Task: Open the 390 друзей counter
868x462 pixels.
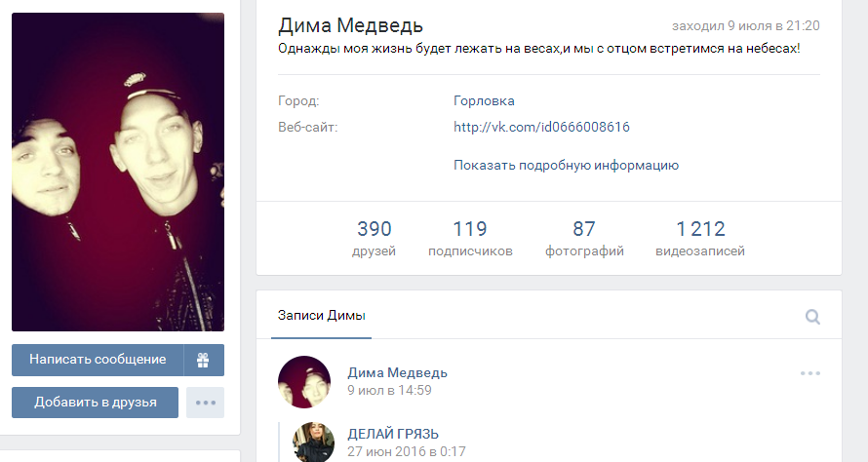Action: pyautogui.click(x=375, y=239)
